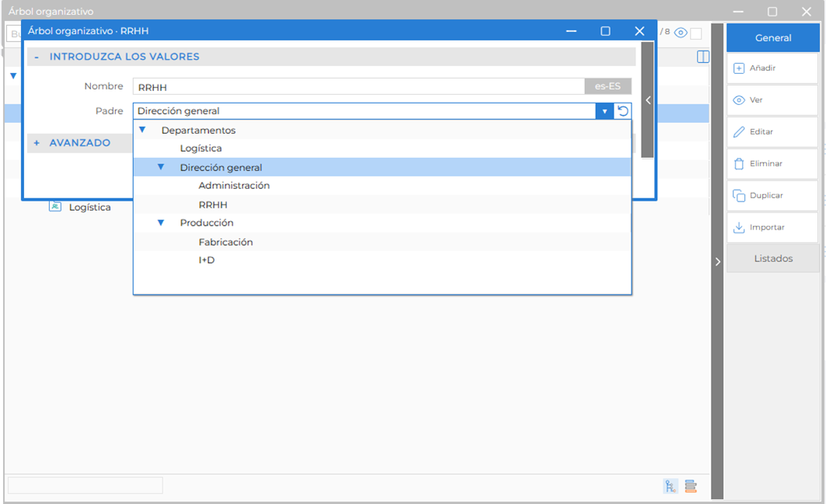826x504 pixels.
Task: Collapse dialog side panel chevron
Action: pyautogui.click(x=648, y=100)
